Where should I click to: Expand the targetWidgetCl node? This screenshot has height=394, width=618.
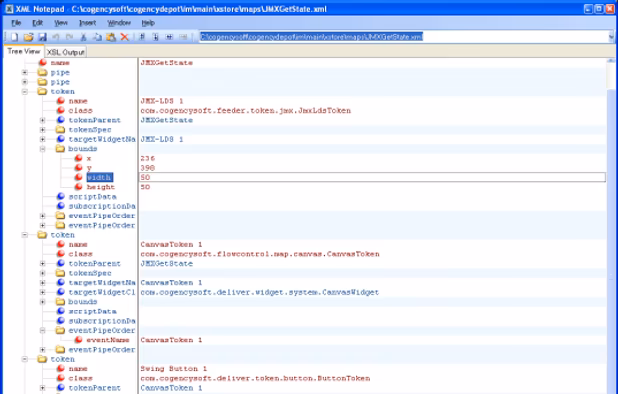click(43, 292)
